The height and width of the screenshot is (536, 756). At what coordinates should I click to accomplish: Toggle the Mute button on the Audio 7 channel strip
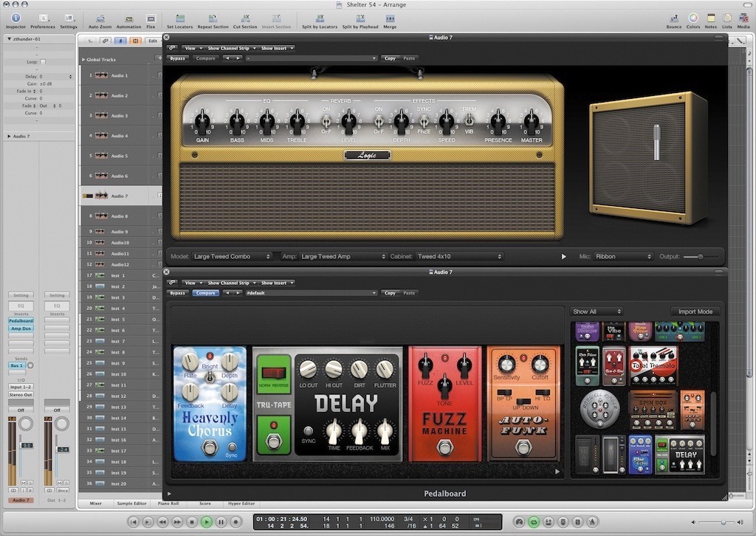[x=24, y=483]
